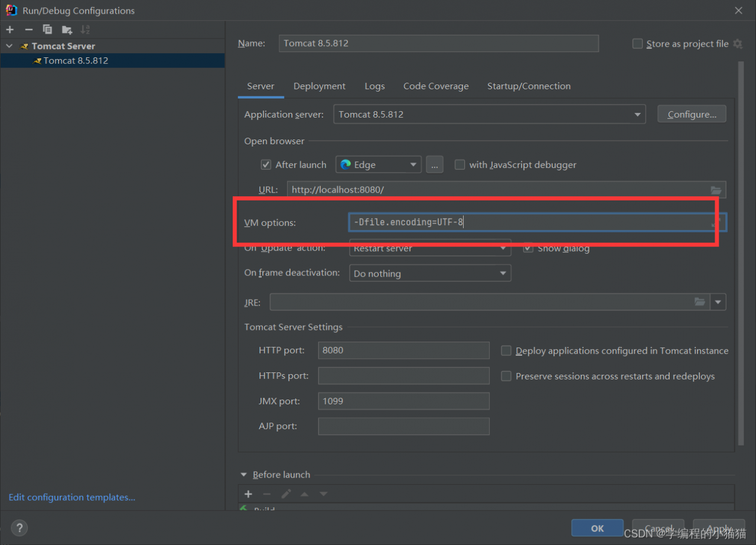This screenshot has height=545, width=756.
Task: Move the Before launch task down
Action: (x=323, y=494)
